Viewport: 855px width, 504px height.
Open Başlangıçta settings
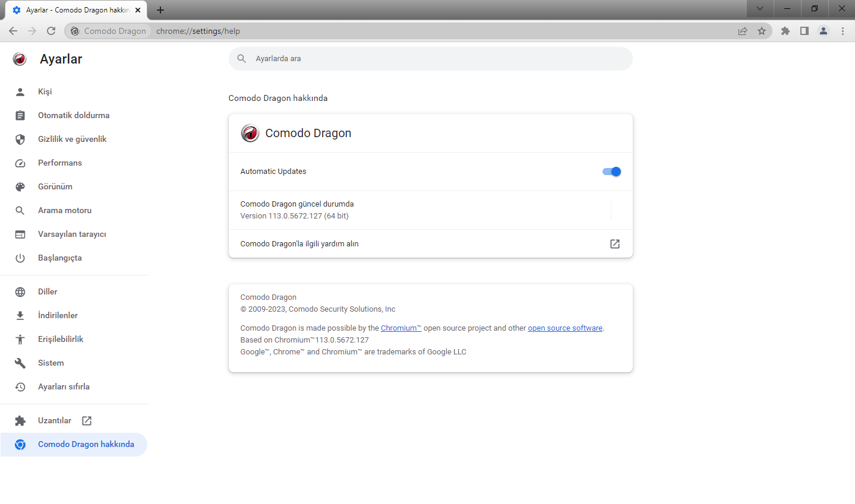coord(74,258)
